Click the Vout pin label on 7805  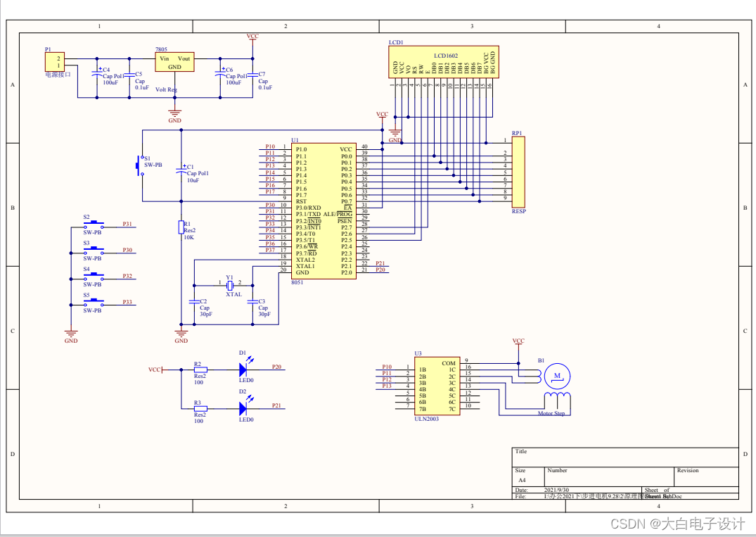[184, 58]
